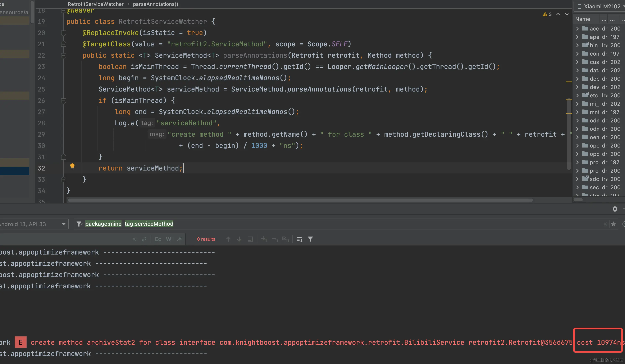Click RetrofitServiceWatcher breadcrumb item

(95, 4)
